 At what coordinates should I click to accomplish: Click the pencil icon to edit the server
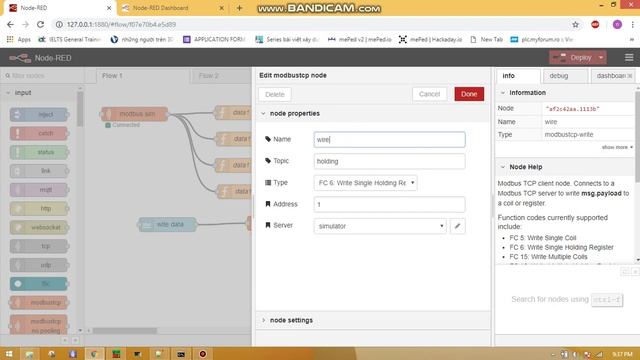click(x=458, y=226)
